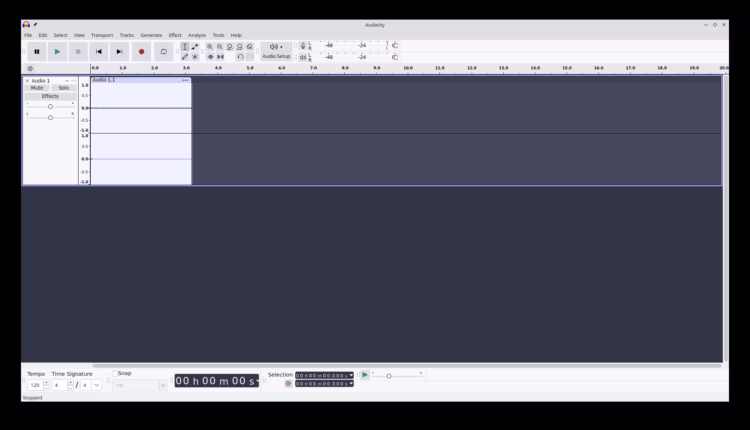The height and width of the screenshot is (430, 750).
Task: Select the Draw pencil tool
Action: point(185,57)
